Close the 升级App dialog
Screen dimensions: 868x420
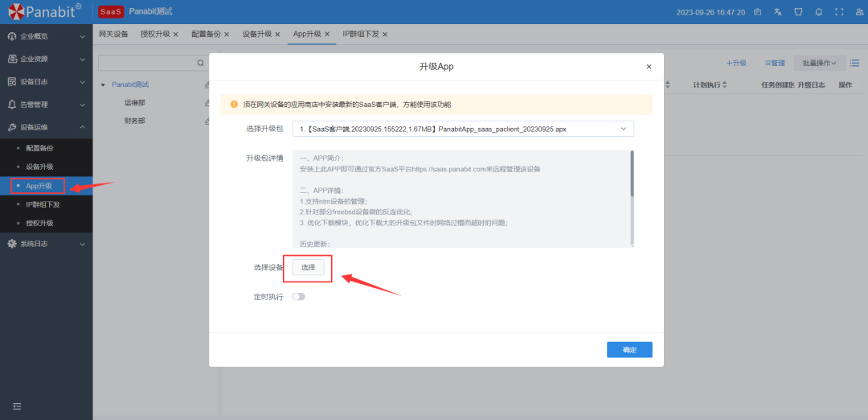tap(649, 67)
